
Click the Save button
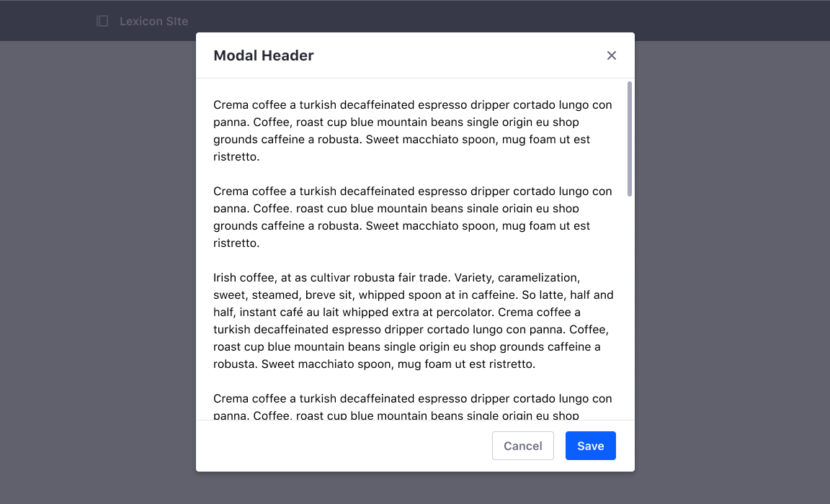click(590, 446)
